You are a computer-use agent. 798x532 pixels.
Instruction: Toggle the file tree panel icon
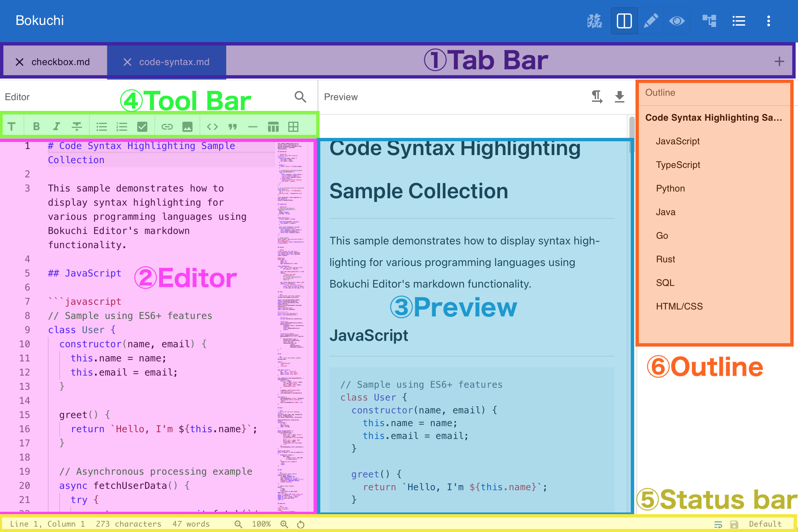pyautogui.click(x=709, y=21)
